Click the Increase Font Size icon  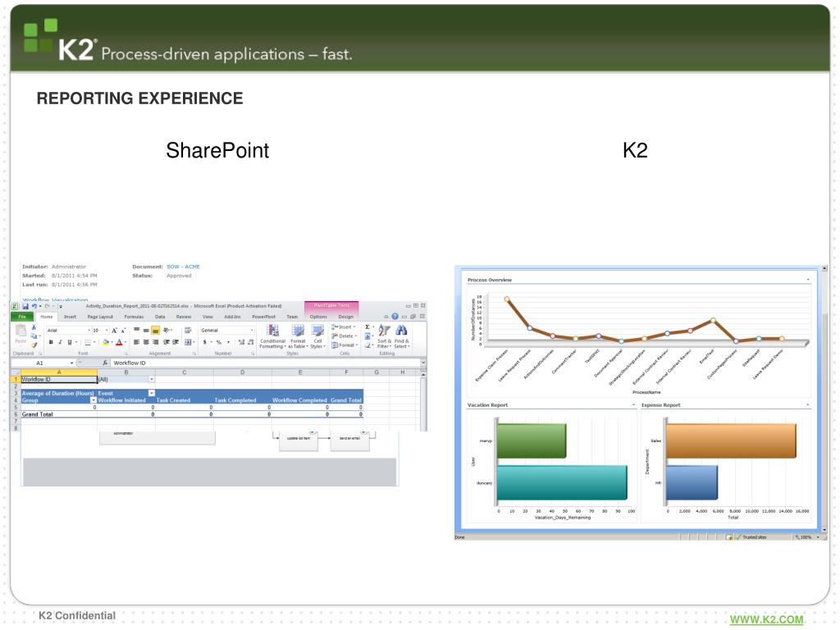114,331
